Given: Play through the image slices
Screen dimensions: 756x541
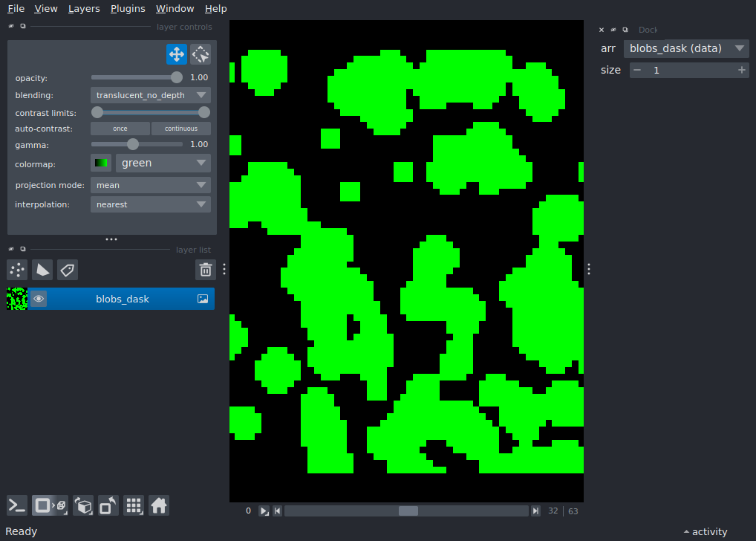Looking at the screenshot, I should (x=264, y=511).
